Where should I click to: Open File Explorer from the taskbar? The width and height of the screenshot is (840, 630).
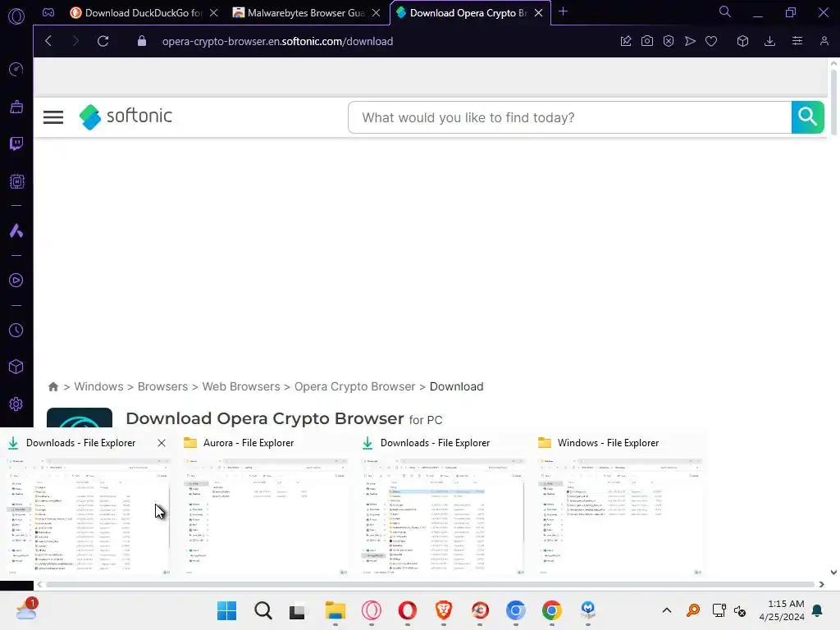pyautogui.click(x=336, y=610)
